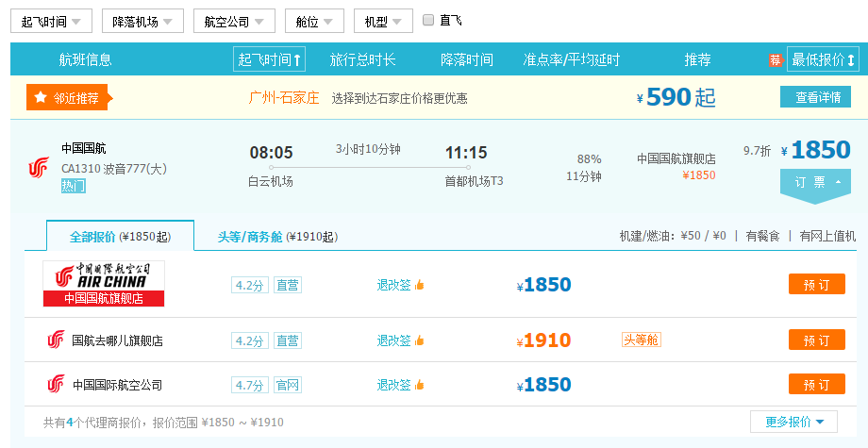The image size is (868, 448).
Task: Open 退改签 in 国航去哪儿旗舰店 row
Action: (394, 340)
